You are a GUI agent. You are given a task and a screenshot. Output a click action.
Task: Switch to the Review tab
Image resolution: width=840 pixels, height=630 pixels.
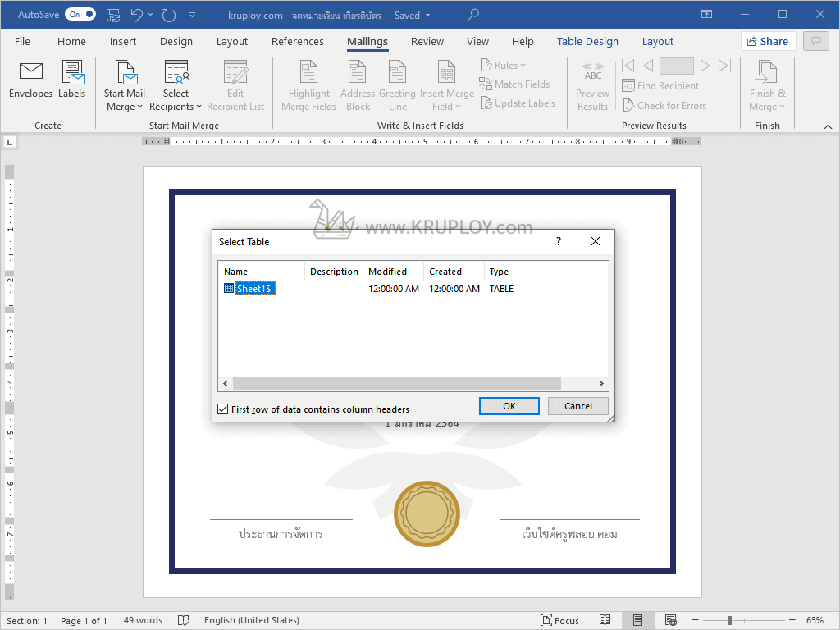pos(427,41)
